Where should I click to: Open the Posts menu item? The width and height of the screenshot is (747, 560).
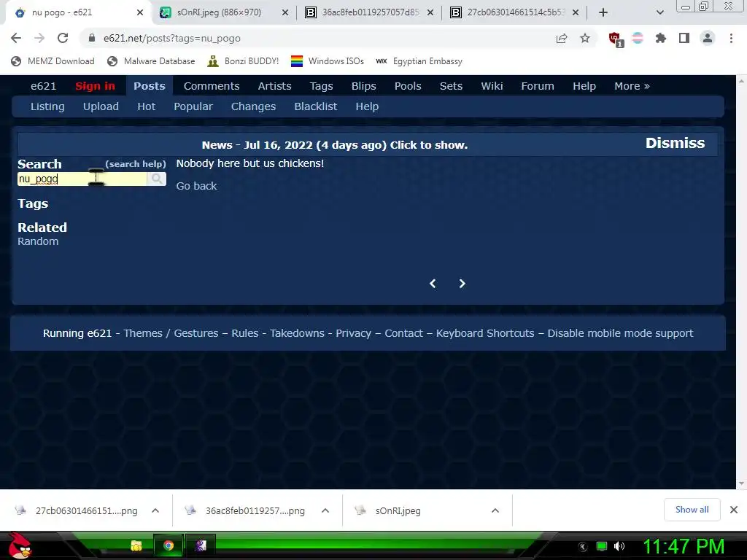[x=149, y=86]
